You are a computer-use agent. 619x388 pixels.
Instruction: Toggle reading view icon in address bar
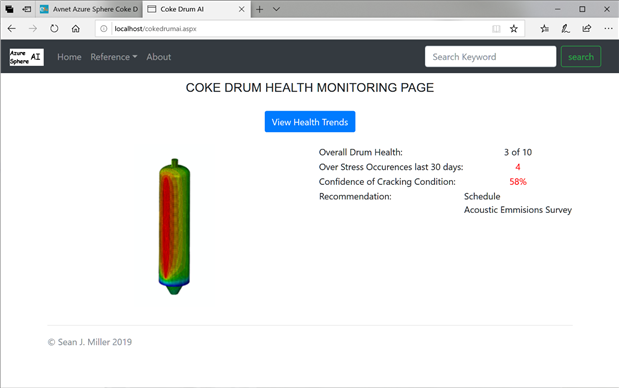coord(496,28)
